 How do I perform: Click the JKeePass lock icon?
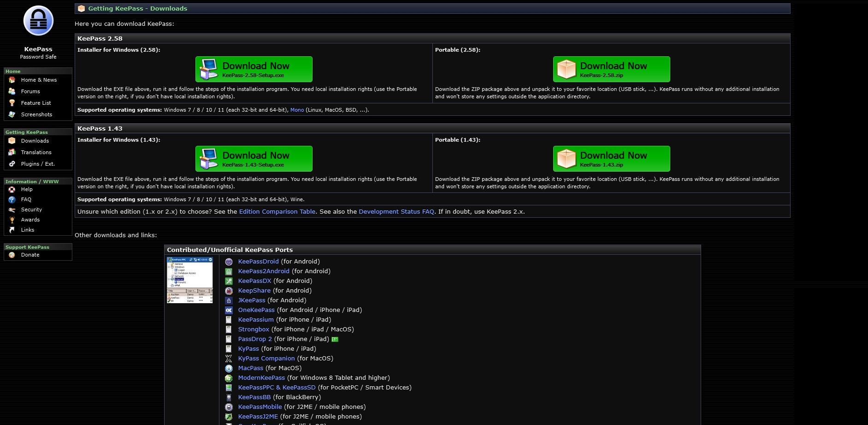click(x=229, y=300)
